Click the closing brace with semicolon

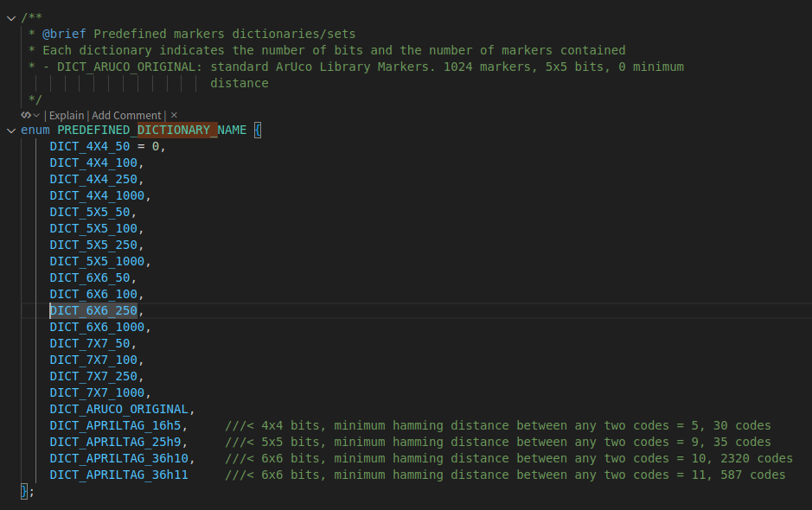[27, 491]
